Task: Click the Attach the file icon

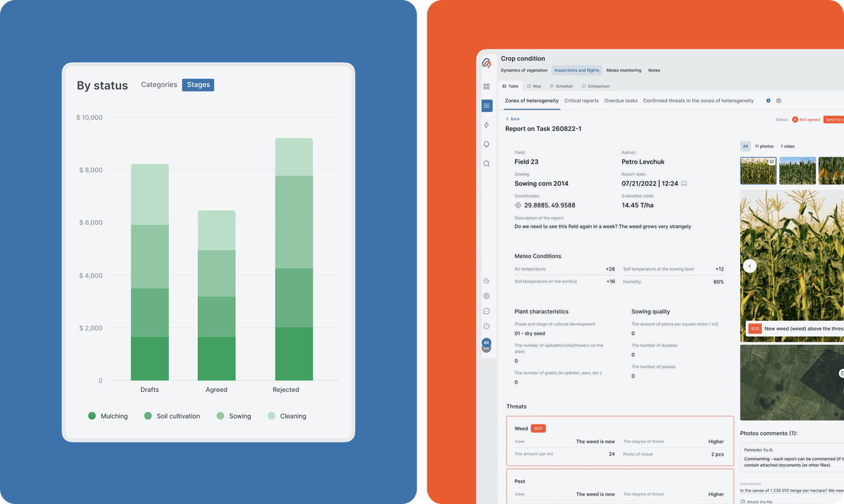Action: pos(743,502)
